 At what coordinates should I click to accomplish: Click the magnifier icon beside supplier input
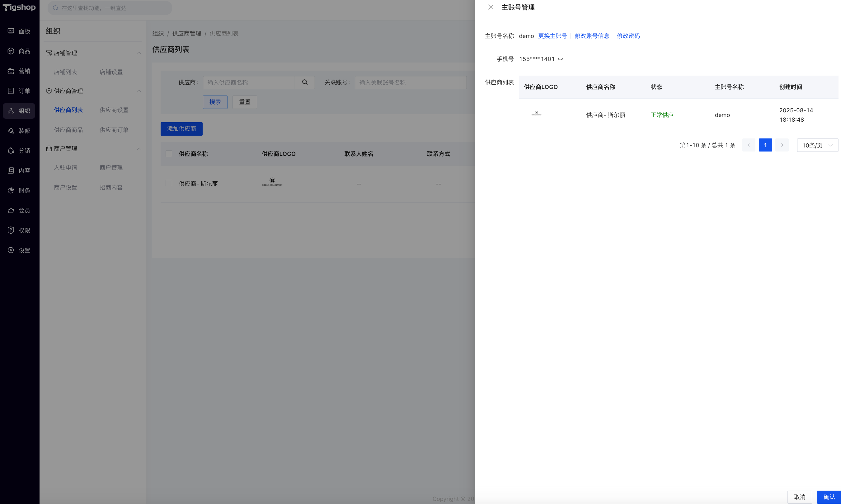305,82
